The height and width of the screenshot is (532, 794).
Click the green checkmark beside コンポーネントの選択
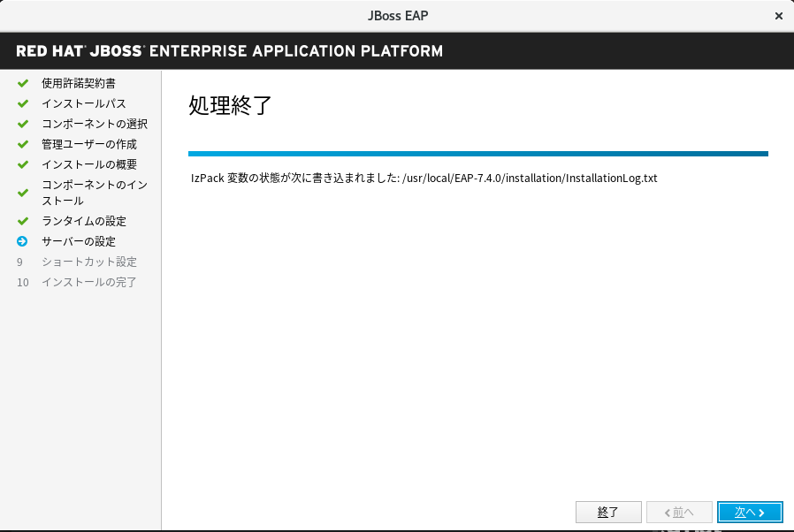(x=23, y=124)
